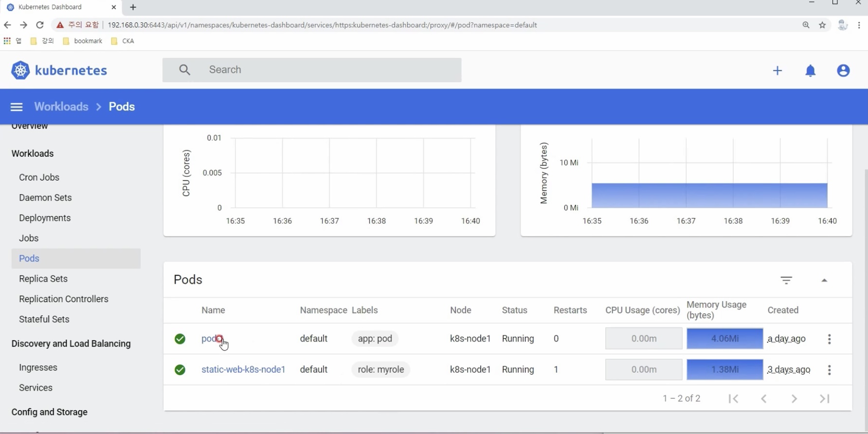Go to last page of pods

tap(824, 399)
